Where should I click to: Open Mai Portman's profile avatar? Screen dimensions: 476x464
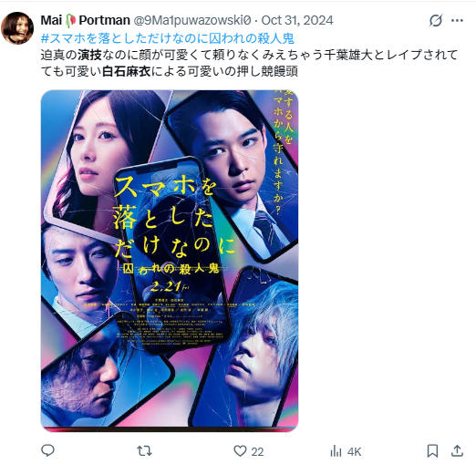(17, 28)
